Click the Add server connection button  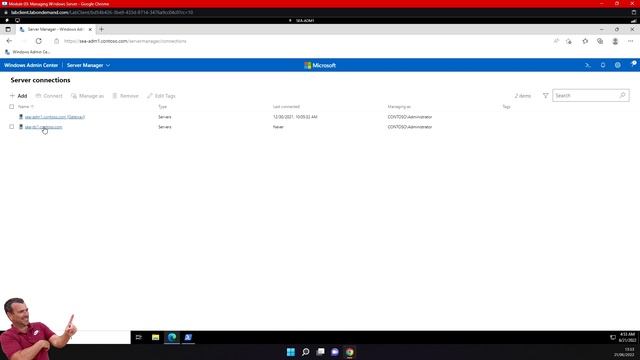(x=18, y=96)
